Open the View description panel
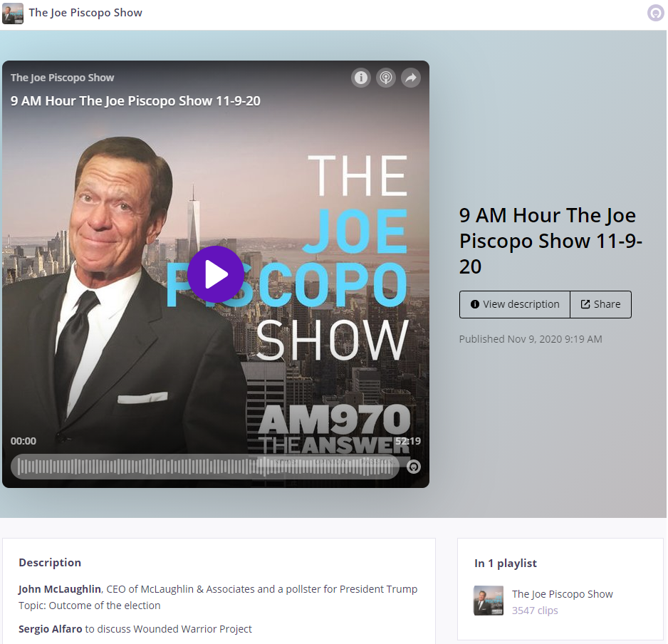 tap(514, 304)
